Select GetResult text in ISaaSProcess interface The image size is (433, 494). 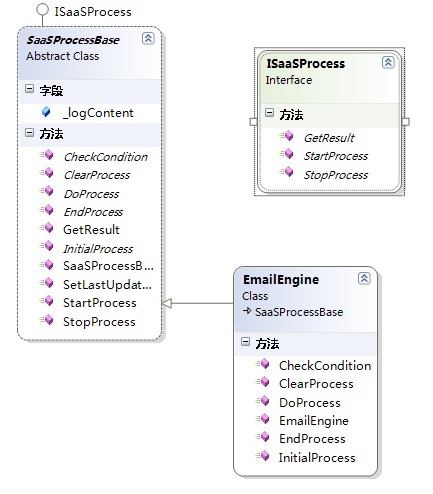pyautogui.click(x=329, y=138)
